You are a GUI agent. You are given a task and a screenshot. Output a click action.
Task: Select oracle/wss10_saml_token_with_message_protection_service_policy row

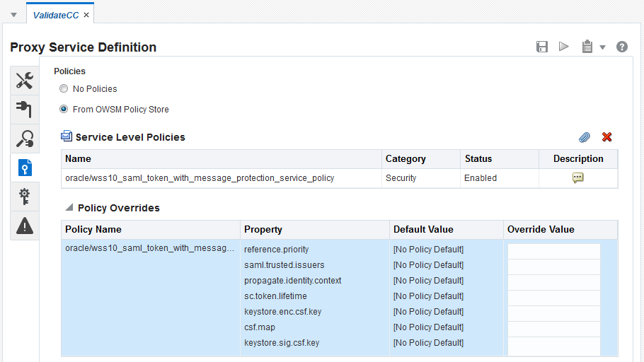coord(339,178)
